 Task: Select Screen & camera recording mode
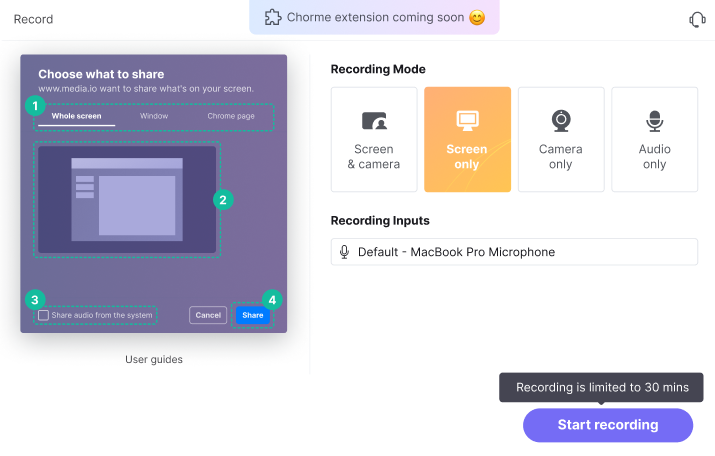(x=374, y=140)
